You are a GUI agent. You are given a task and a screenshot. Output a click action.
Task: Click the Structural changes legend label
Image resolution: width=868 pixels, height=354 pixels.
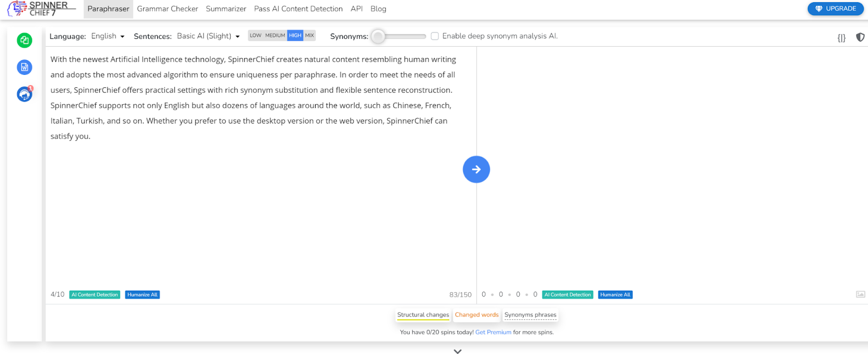(423, 315)
